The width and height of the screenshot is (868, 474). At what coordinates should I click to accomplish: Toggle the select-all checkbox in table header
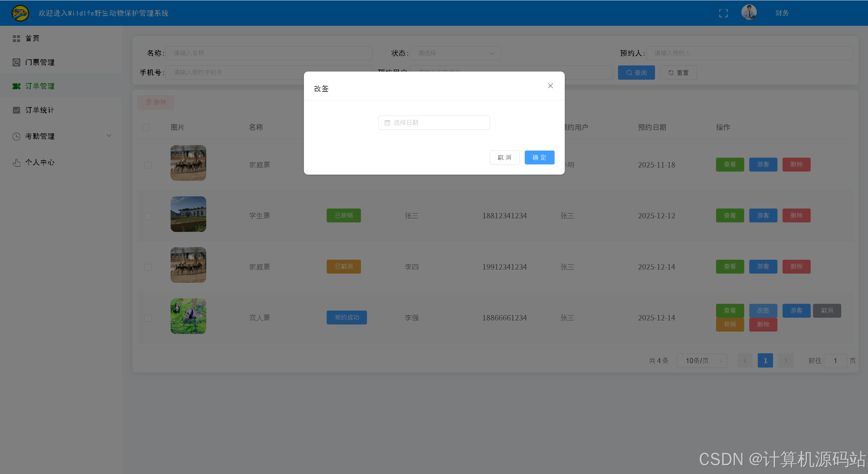pyautogui.click(x=146, y=127)
